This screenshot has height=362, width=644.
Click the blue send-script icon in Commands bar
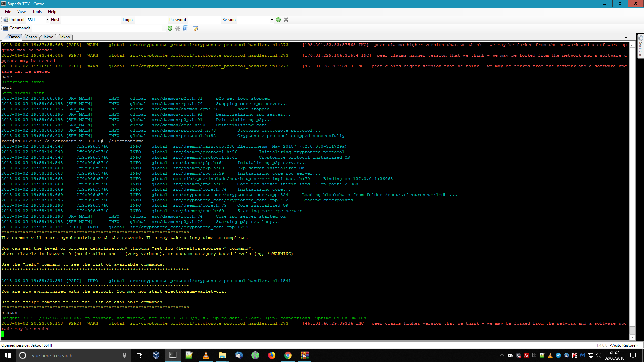point(185,28)
